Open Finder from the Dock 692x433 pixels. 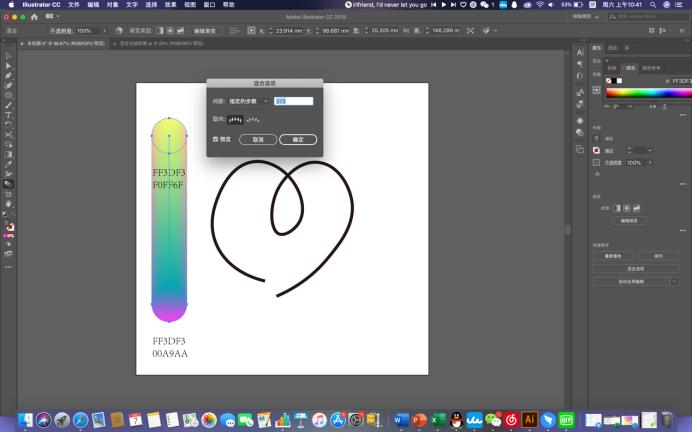point(25,420)
